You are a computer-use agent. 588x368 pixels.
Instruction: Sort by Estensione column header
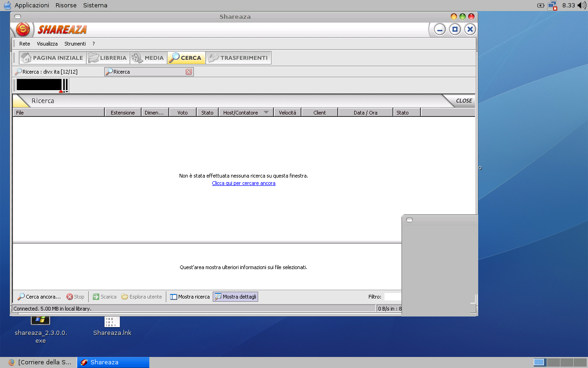click(x=123, y=113)
